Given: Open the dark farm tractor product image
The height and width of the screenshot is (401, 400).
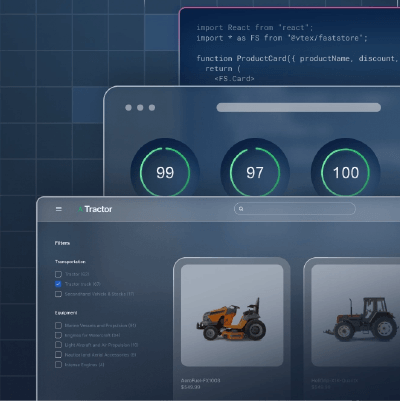Looking at the screenshot, I should (x=355, y=315).
